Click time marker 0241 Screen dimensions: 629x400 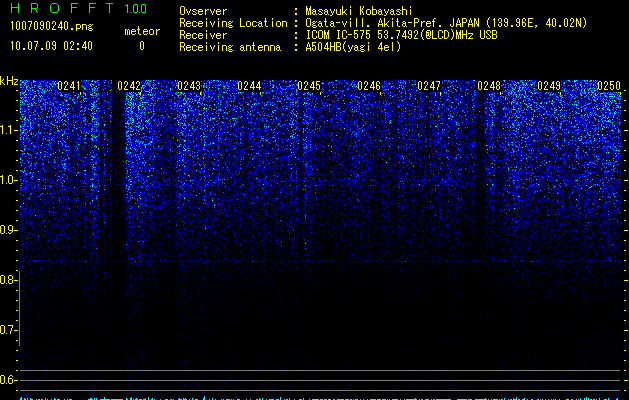click(69, 86)
